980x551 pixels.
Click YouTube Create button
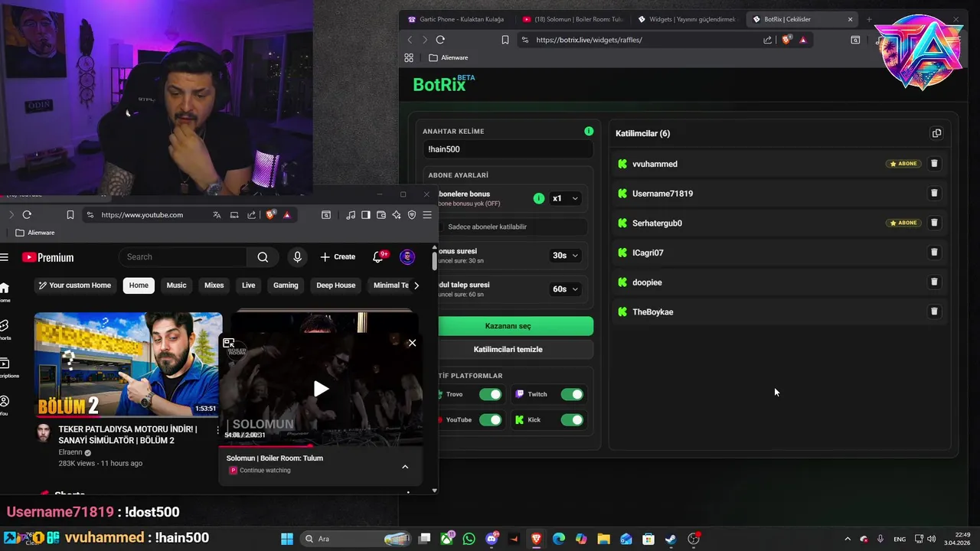(338, 257)
